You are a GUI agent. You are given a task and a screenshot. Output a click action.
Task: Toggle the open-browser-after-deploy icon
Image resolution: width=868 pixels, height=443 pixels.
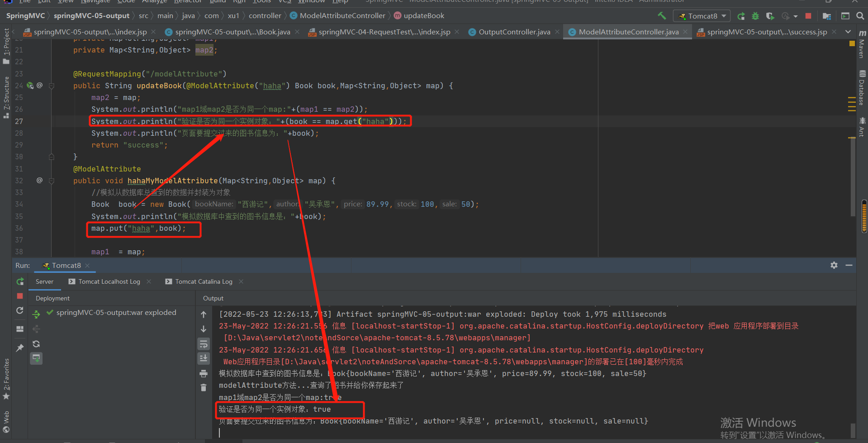[37, 358]
